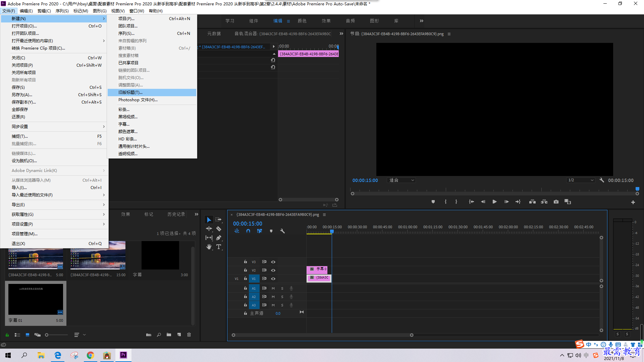Screen dimensions: 644x362
Task: Open Program monitor settings wrench
Action: (602, 180)
